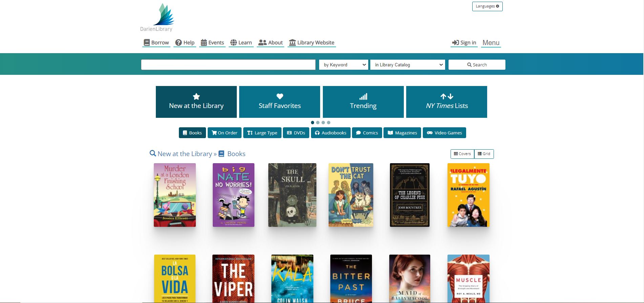Screen dimensions: 644x303
Task: Select the Staff Favorites tile
Action: tap(279, 102)
